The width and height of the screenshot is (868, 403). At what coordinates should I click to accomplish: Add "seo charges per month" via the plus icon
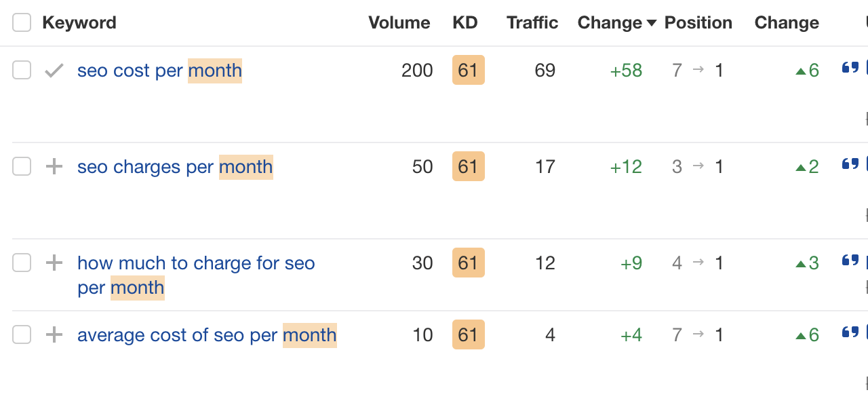click(54, 166)
